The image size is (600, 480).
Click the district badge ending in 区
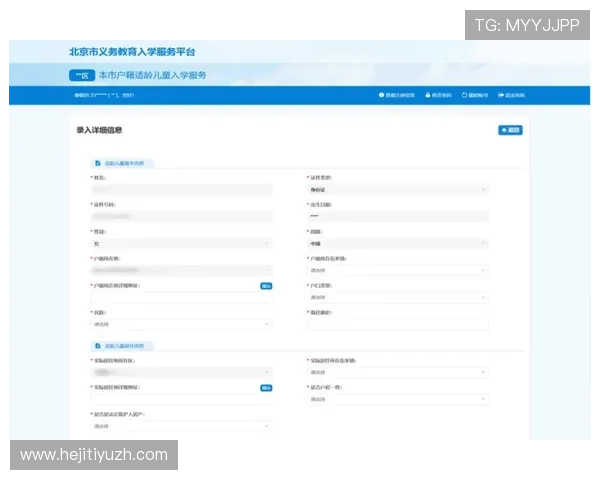coord(82,75)
